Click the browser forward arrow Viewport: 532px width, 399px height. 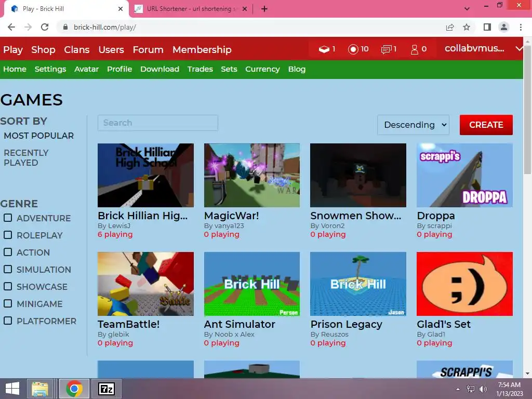coord(28,27)
